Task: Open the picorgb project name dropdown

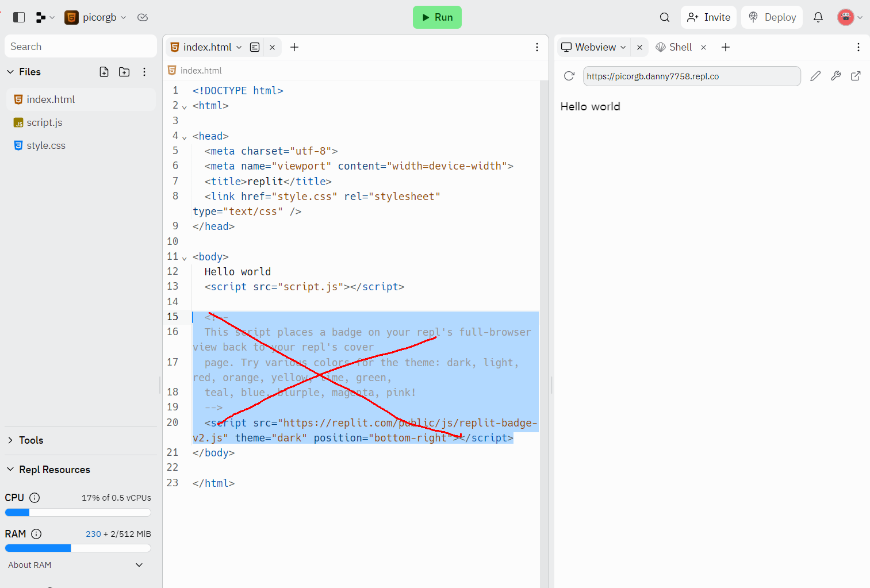Action: tap(105, 17)
